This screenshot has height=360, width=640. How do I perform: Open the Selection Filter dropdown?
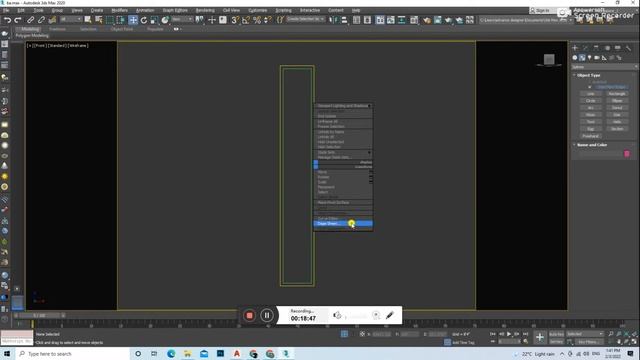(71, 20)
